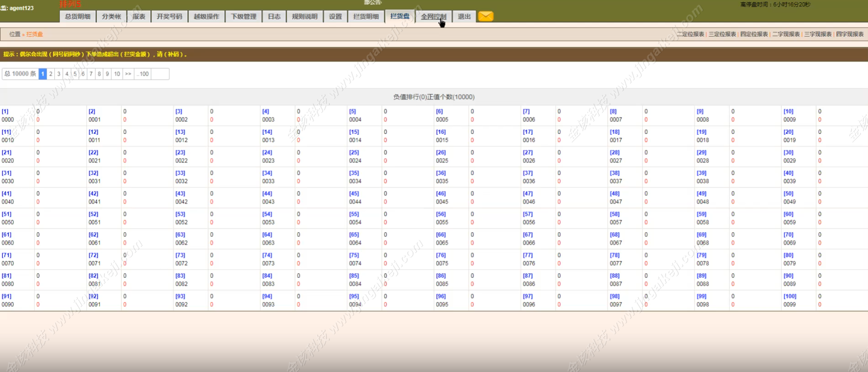Click the 负值排行(0)正值个数(10000) header
The image size is (868, 372).
click(434, 97)
